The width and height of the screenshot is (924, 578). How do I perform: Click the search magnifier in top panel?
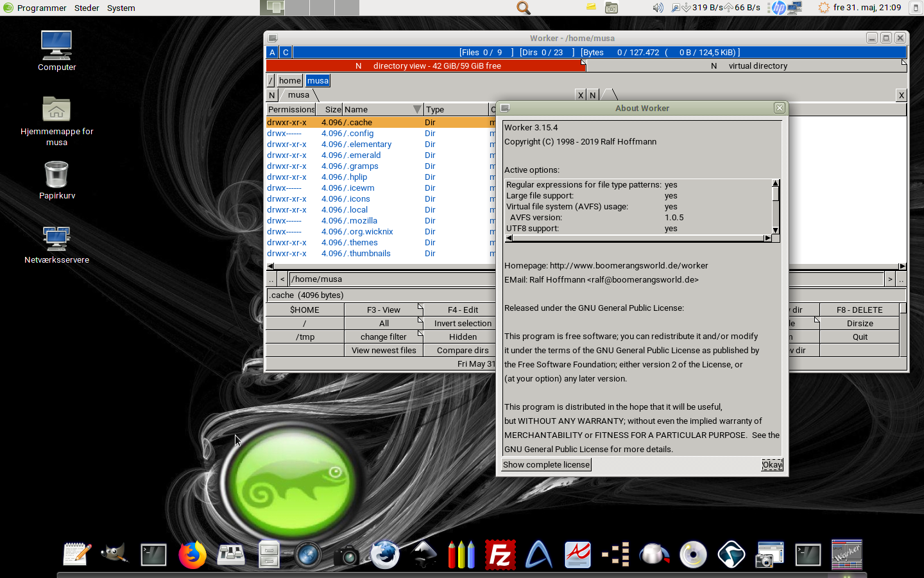(x=524, y=8)
